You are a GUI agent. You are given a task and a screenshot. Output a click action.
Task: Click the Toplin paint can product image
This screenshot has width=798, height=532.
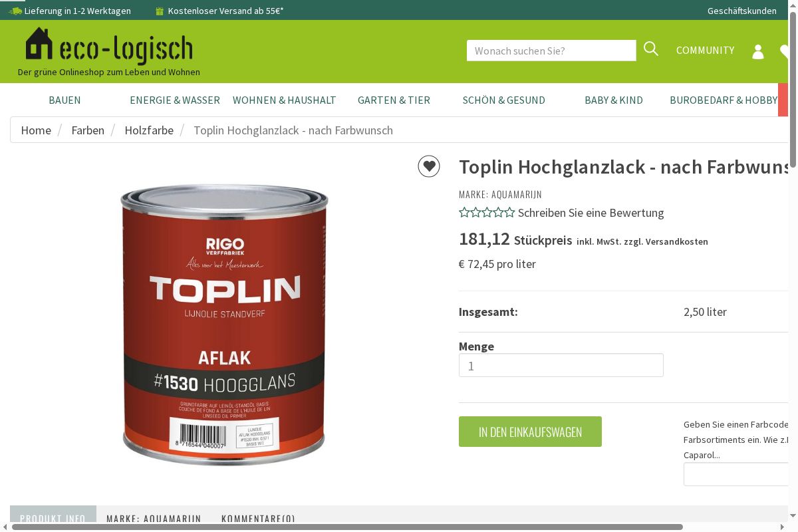[x=225, y=325]
